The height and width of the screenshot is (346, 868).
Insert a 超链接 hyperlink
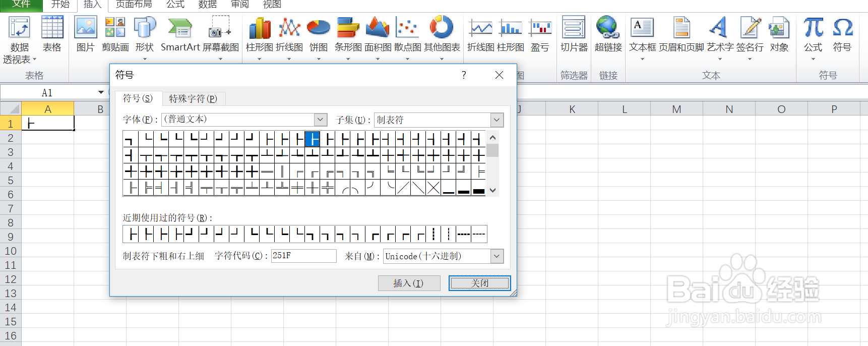(608, 34)
